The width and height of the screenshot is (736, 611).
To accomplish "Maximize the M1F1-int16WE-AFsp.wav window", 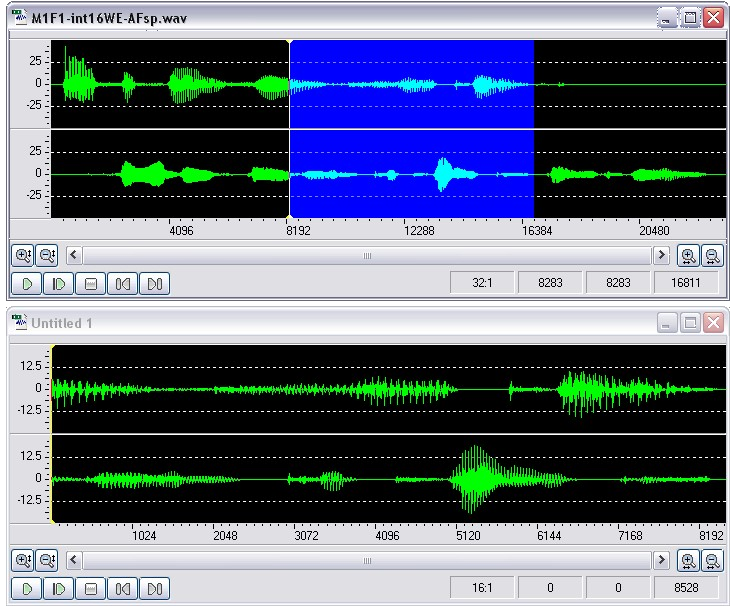I will click(690, 18).
